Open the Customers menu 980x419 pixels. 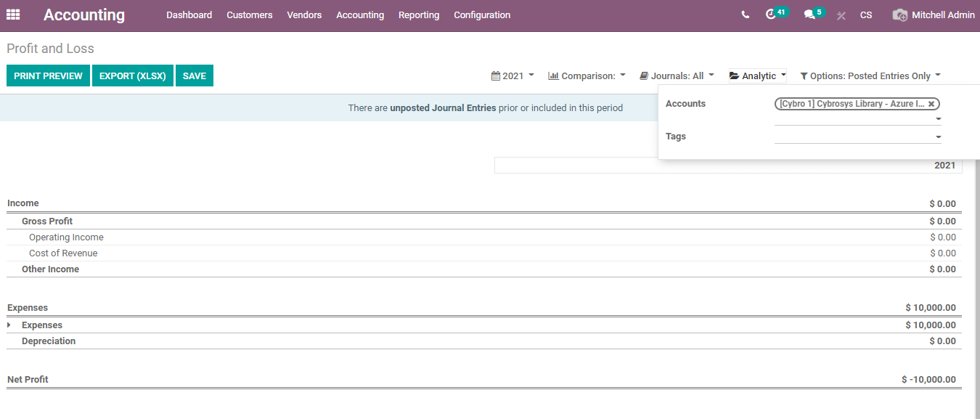(250, 15)
